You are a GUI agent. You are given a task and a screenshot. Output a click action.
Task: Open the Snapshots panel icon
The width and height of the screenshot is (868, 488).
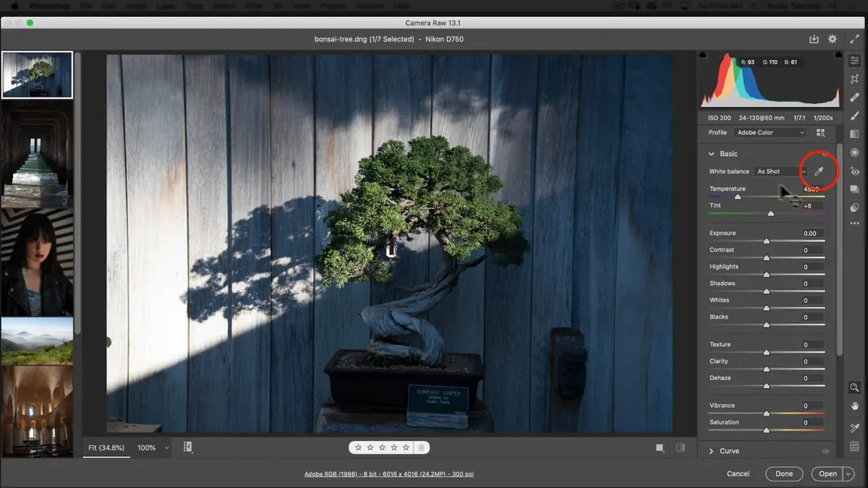[855, 189]
